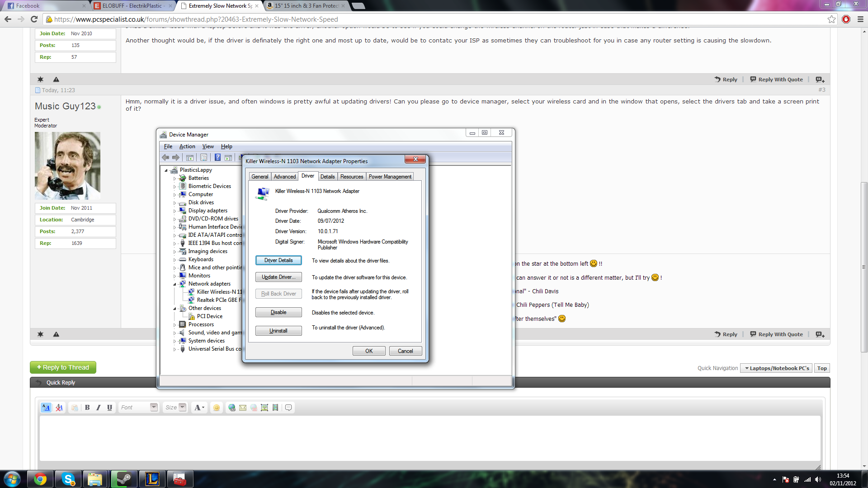868x488 pixels.
Task: Expand the Display adapters tree node
Action: [x=175, y=211]
